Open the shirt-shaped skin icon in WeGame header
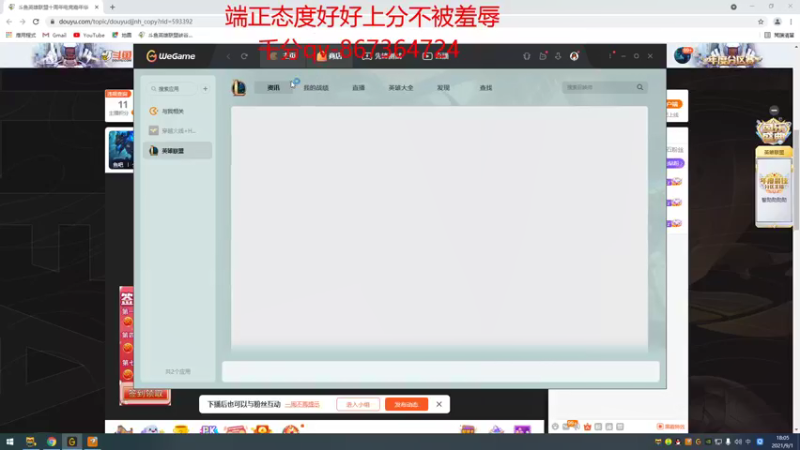 tap(527, 56)
